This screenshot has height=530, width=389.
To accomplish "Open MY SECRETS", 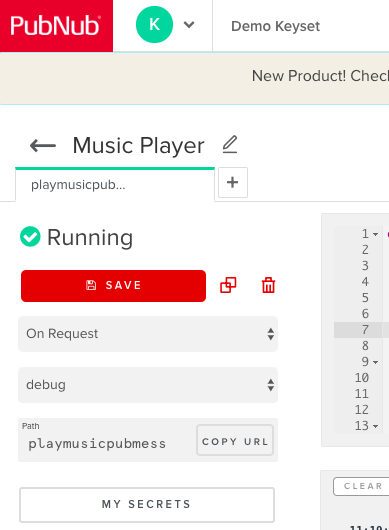I will point(147,505).
